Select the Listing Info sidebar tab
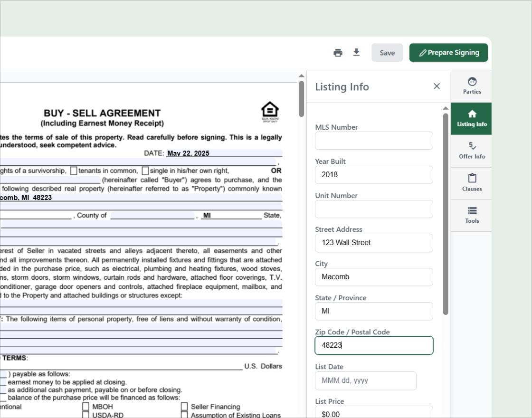 pos(472,119)
